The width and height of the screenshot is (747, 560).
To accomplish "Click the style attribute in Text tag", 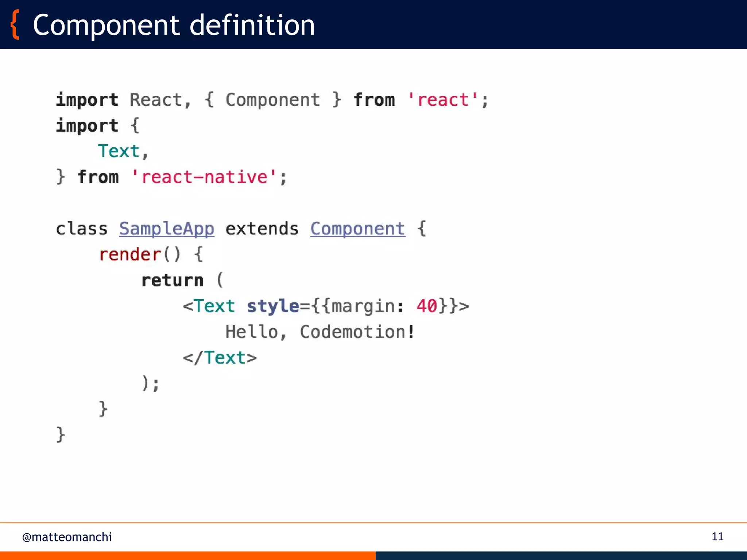I will pos(273,306).
